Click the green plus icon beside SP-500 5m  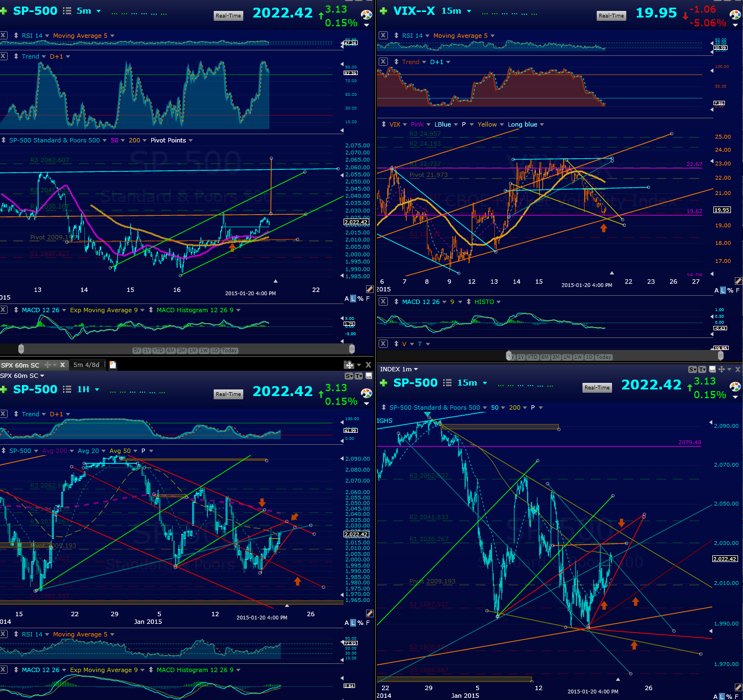point(3,11)
